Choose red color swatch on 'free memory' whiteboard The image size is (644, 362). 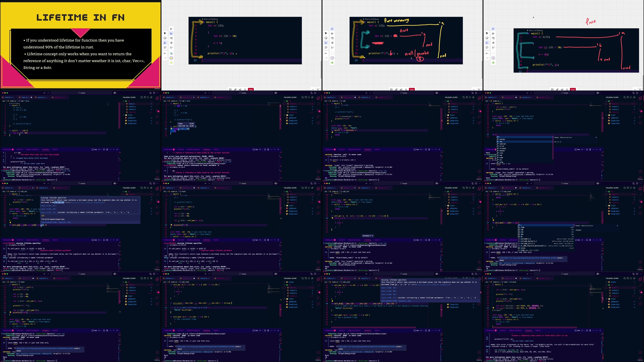tap(332, 58)
